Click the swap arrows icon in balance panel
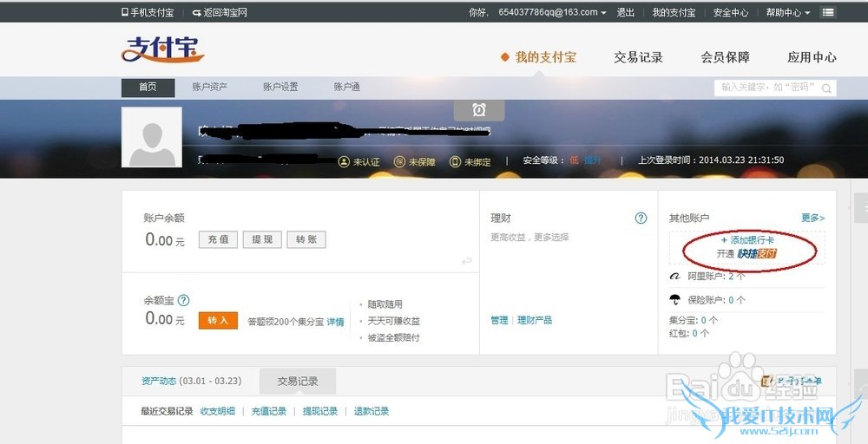 pyautogui.click(x=467, y=260)
